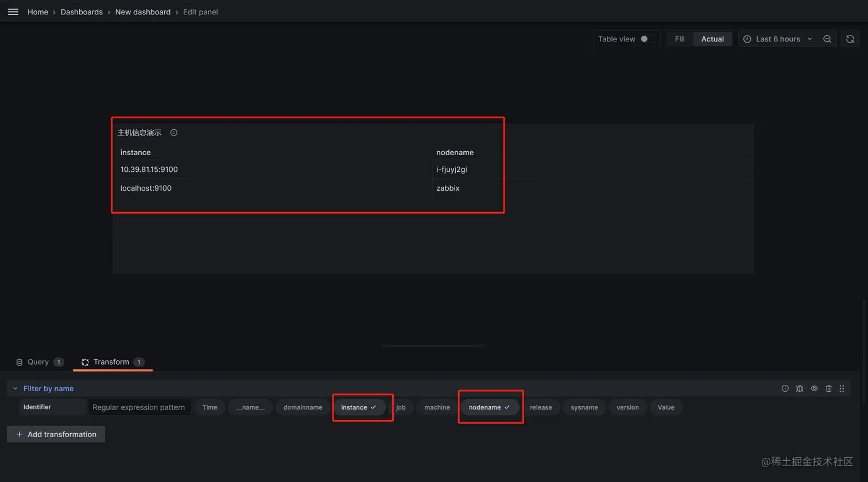This screenshot has height=482, width=868.
Task: Click the 主机信息演示 panel title
Action: point(139,133)
